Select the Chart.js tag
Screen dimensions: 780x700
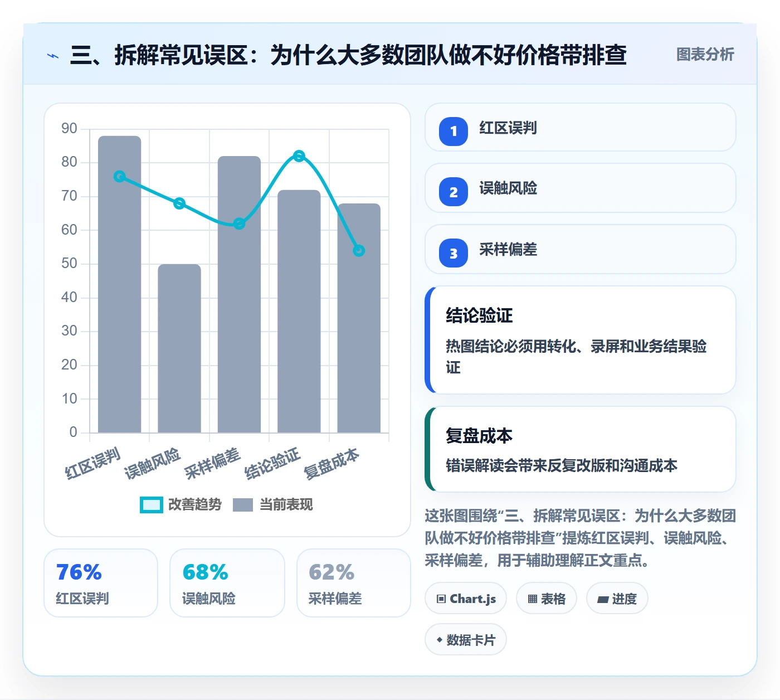[x=466, y=599]
